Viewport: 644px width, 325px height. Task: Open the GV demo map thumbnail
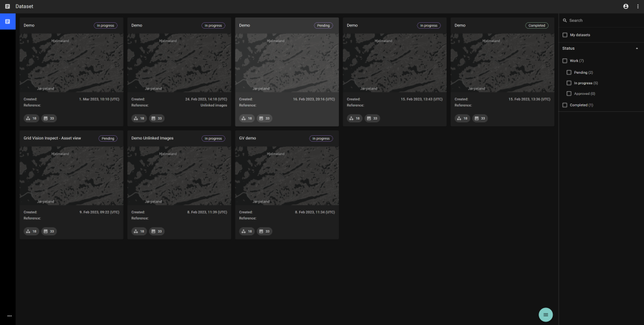tap(287, 176)
